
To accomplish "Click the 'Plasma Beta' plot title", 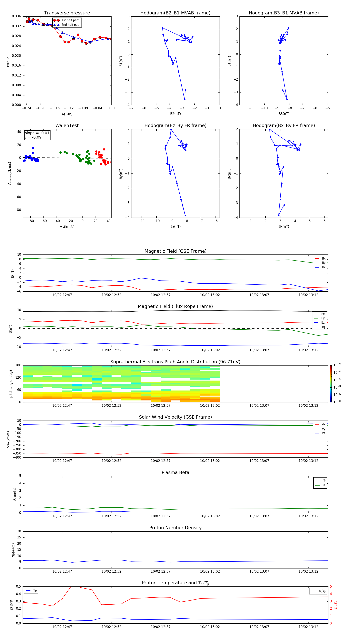I will 175,472.
